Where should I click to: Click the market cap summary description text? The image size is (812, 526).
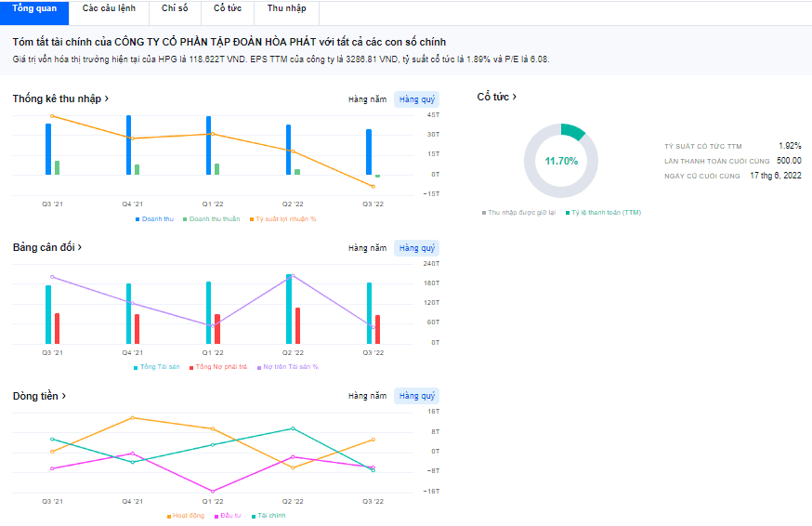click(281, 59)
